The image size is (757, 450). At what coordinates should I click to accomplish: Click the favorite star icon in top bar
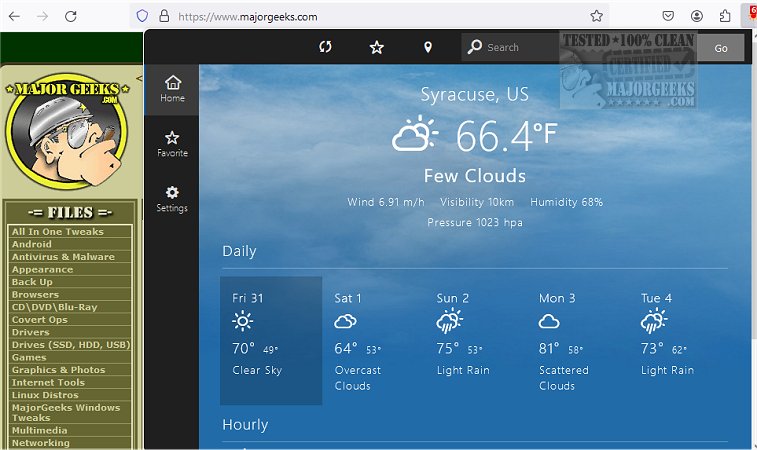tap(377, 47)
